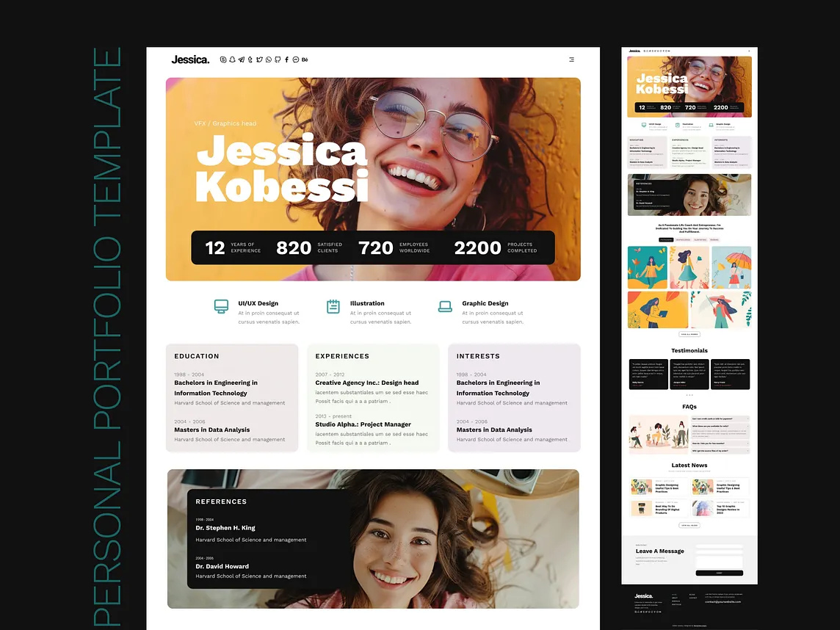Click Dr. David Howard reference
Screen dimensions: 840x630
[222, 566]
